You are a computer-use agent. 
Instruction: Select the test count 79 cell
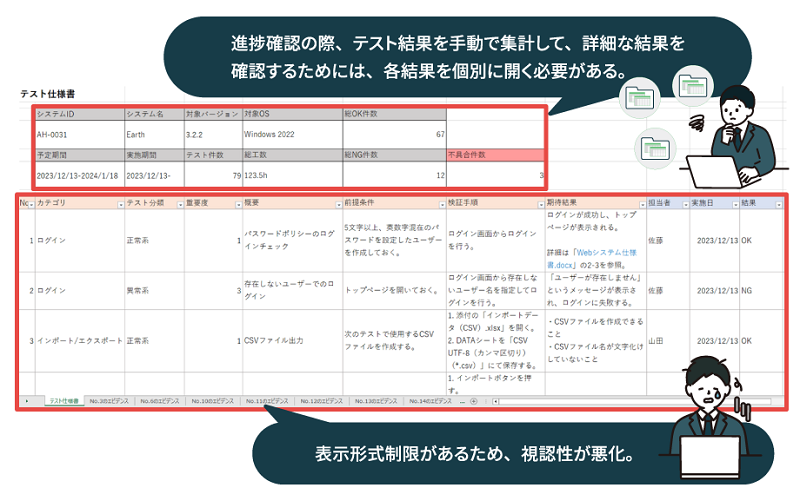tap(213, 175)
